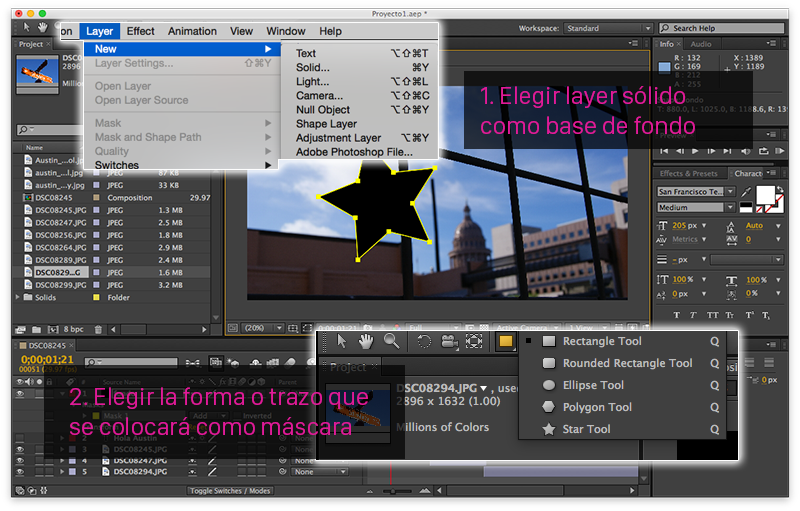Create a new composition from Project panel
Screen dimensions: 800x511
point(53,329)
